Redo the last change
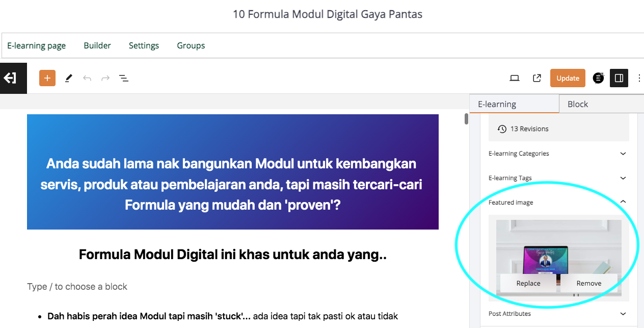Viewport: 644px width, 328px height. pos(105,78)
